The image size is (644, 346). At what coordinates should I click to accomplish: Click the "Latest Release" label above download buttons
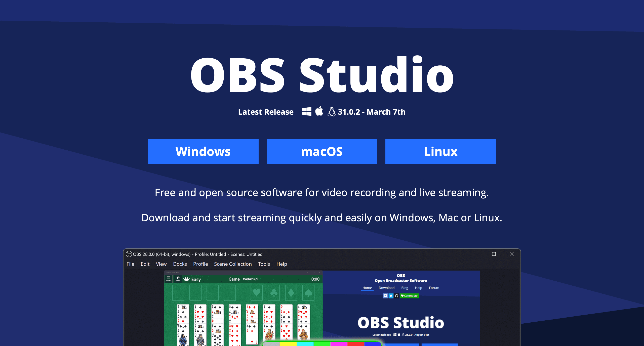266,112
